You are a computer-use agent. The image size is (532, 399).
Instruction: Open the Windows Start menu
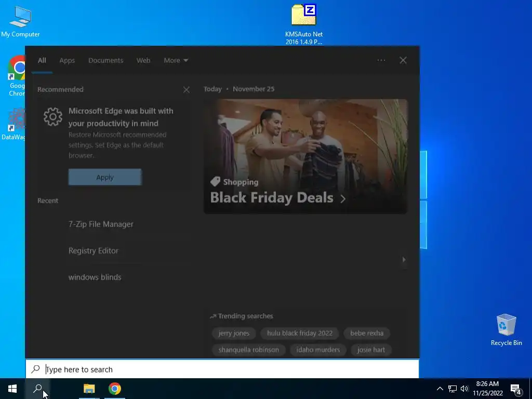(x=12, y=389)
